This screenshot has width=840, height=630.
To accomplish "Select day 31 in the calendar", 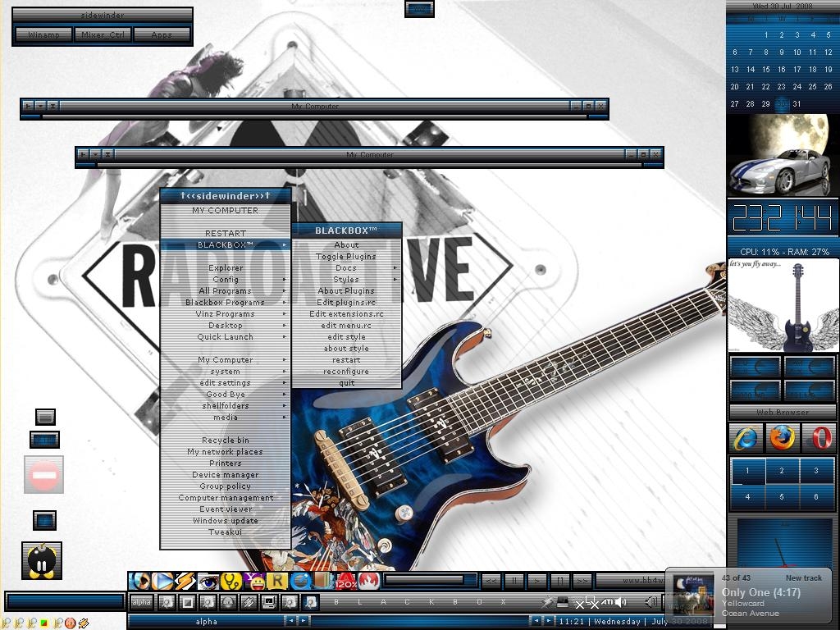I will pyautogui.click(x=797, y=104).
